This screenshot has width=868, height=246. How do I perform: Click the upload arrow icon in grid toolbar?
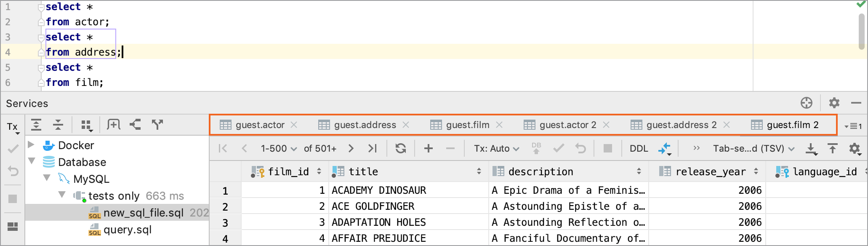(833, 148)
